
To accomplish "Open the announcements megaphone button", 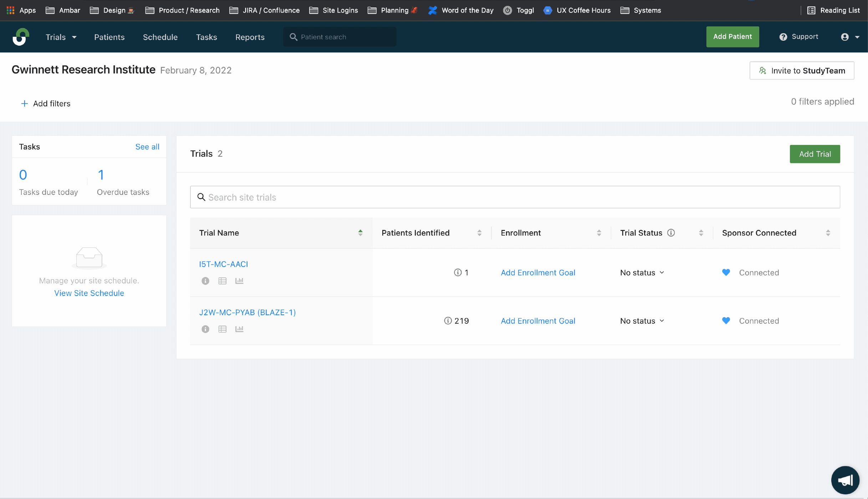I will pyautogui.click(x=845, y=480).
